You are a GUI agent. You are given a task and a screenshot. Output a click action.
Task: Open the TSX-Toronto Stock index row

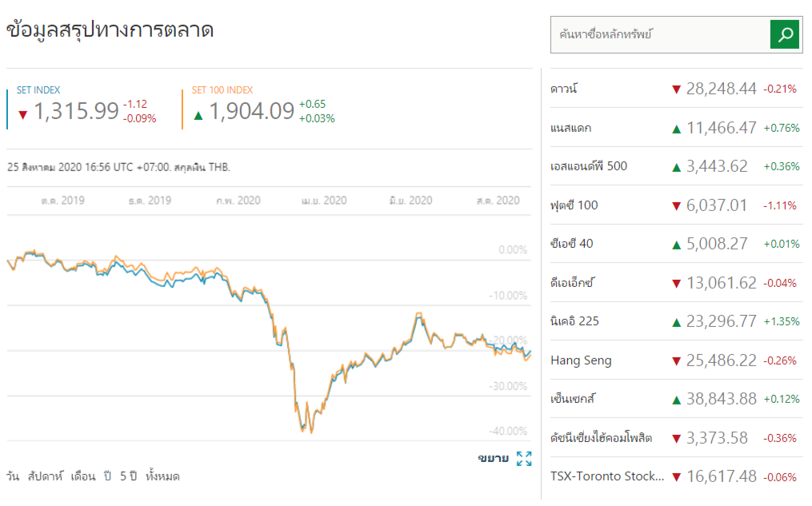coord(606,476)
